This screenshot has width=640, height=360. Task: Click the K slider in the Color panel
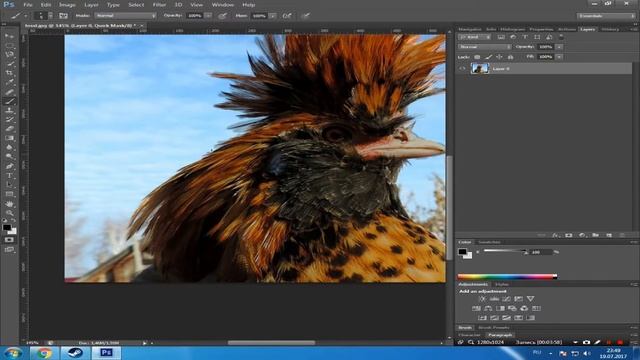coord(505,251)
